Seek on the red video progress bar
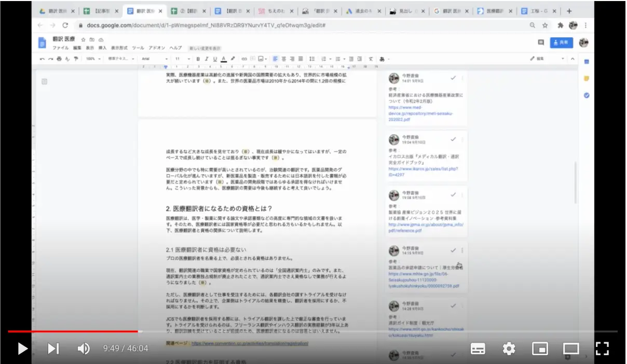This screenshot has width=627, height=364. click(x=73, y=331)
